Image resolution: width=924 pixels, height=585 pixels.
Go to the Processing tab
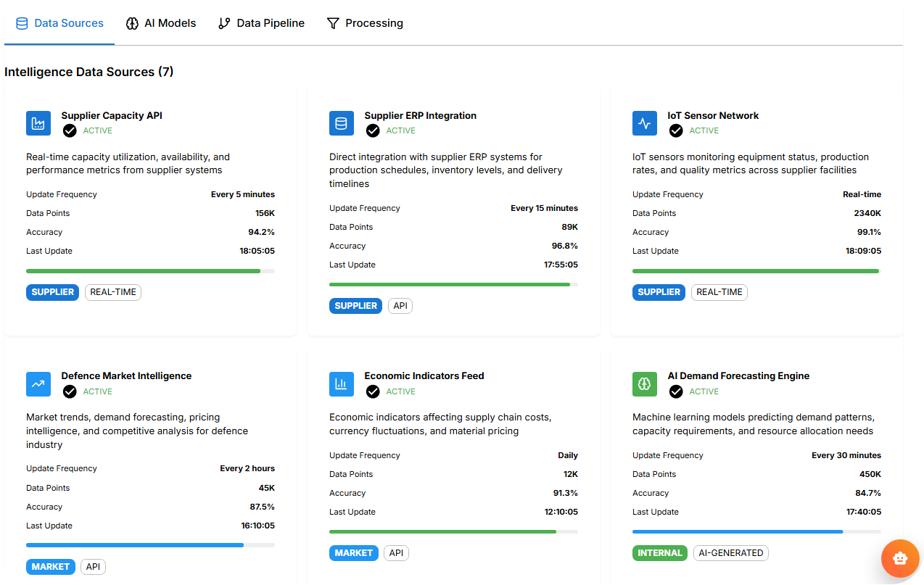365,23
